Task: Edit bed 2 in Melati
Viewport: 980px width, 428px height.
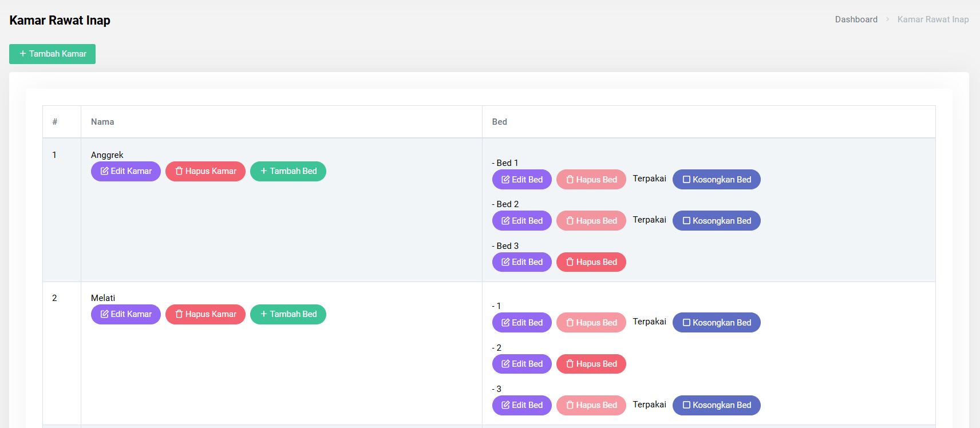Action: pyautogui.click(x=522, y=364)
